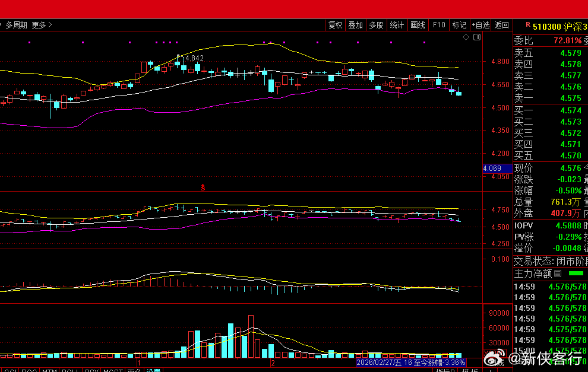Screen dimensions: 588x372
Task: Open the 主力净额 list icon
Action: pos(558,274)
